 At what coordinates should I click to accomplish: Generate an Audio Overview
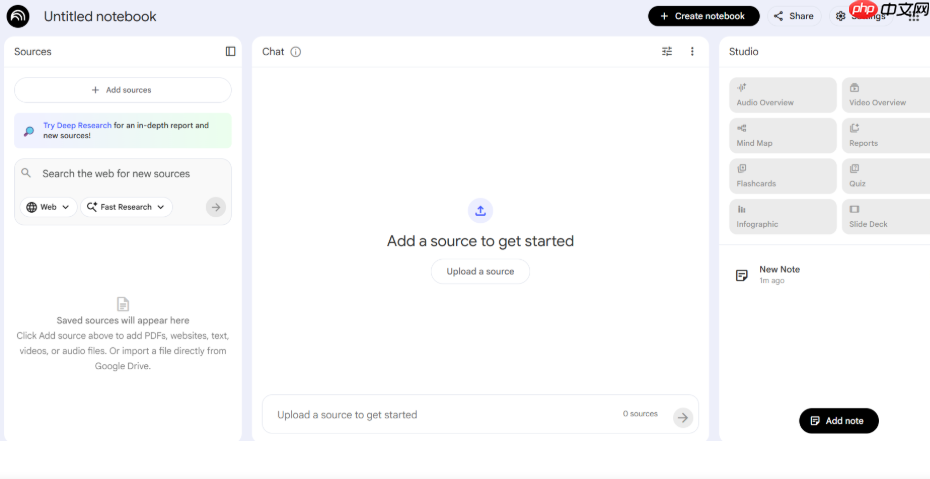click(x=784, y=95)
